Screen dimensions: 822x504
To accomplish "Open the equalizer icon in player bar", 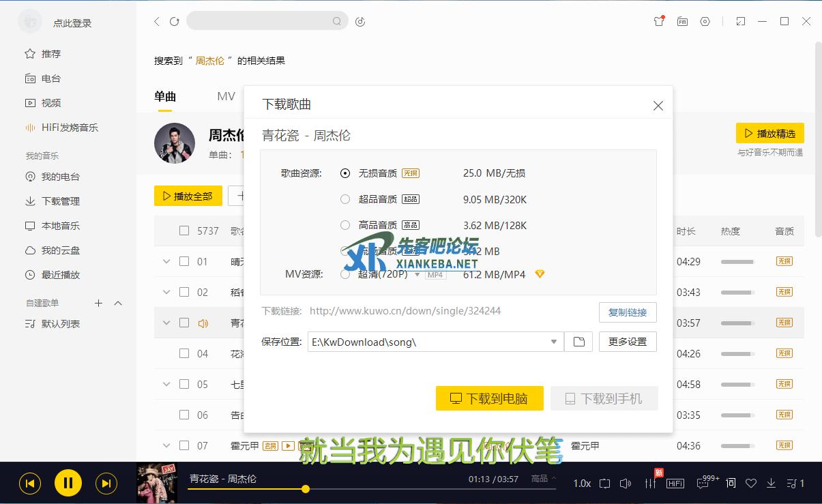I will [650, 483].
